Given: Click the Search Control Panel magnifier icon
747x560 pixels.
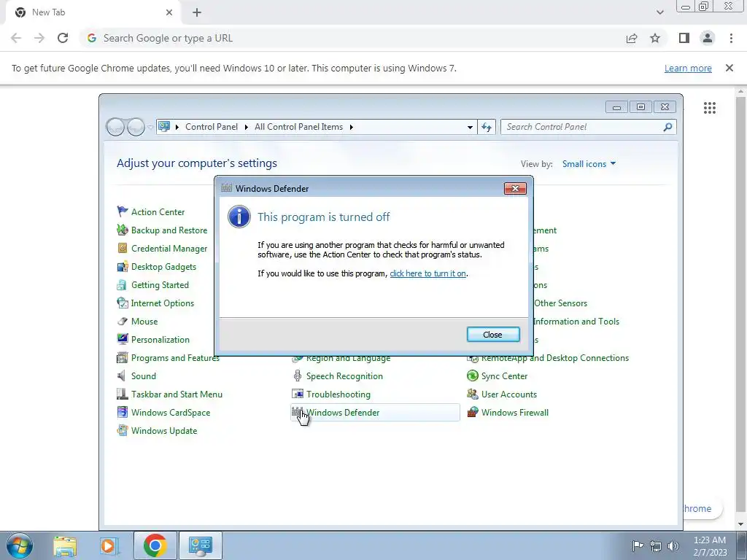Looking at the screenshot, I should pyautogui.click(x=667, y=127).
